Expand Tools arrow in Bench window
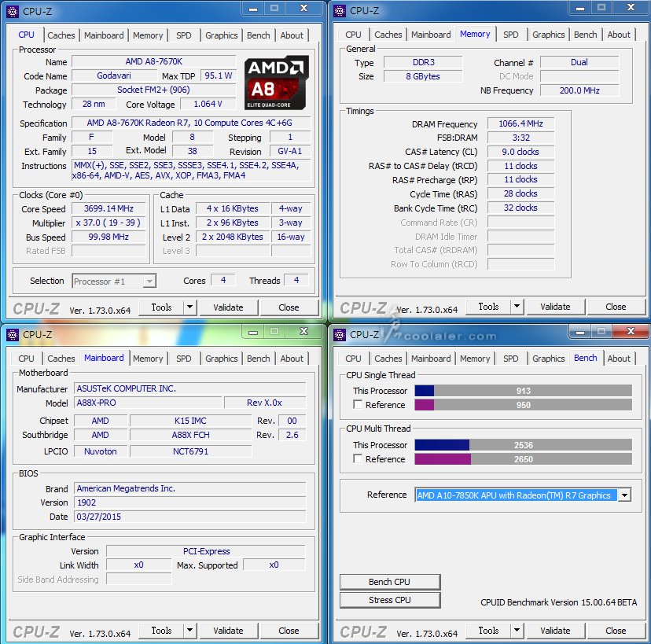This screenshot has width=651, height=644. pos(517,631)
